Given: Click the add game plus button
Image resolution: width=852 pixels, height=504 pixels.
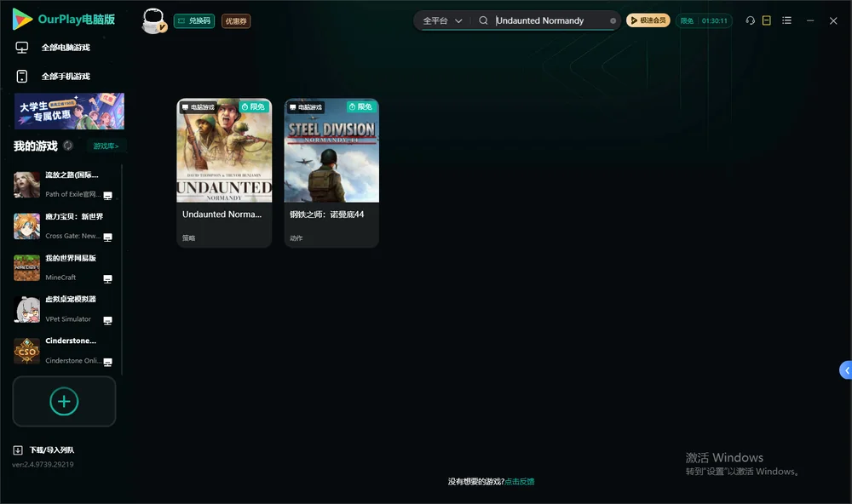Looking at the screenshot, I should click(64, 401).
